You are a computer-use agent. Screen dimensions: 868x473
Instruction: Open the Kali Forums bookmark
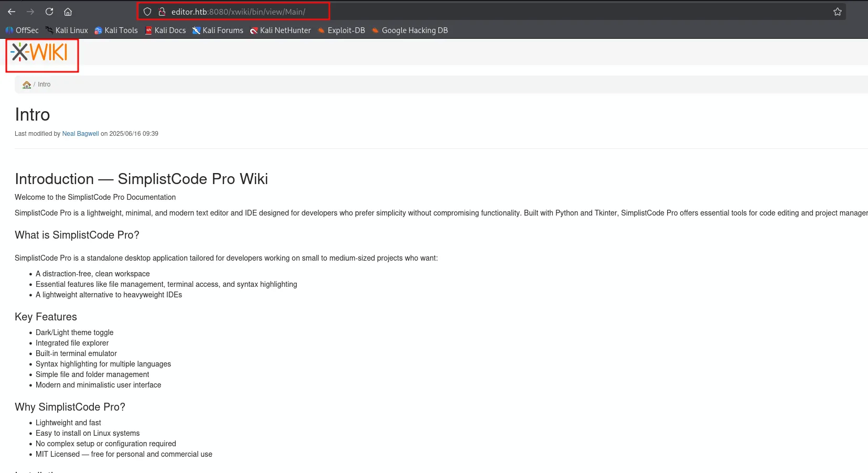tap(218, 30)
